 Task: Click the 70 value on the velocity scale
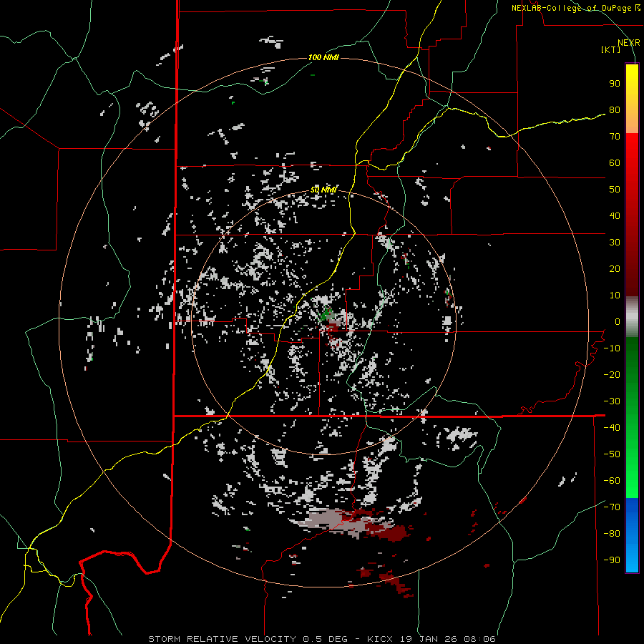pyautogui.click(x=615, y=137)
